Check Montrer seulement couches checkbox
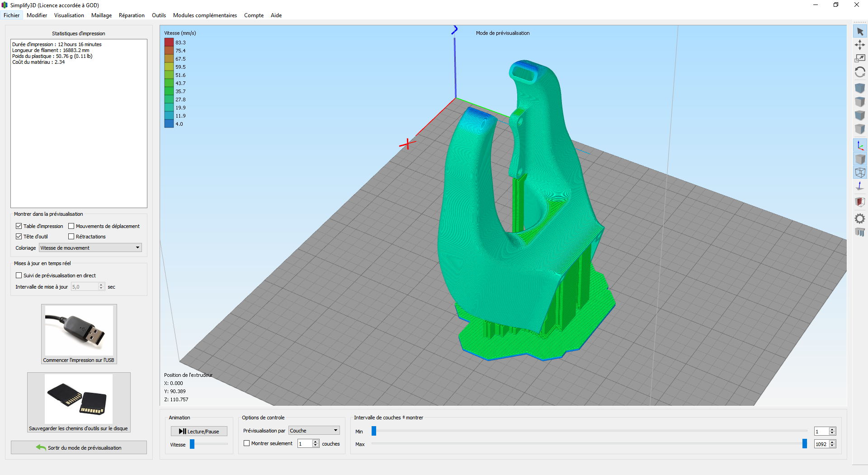Viewport: 868px width, 475px height. [246, 443]
